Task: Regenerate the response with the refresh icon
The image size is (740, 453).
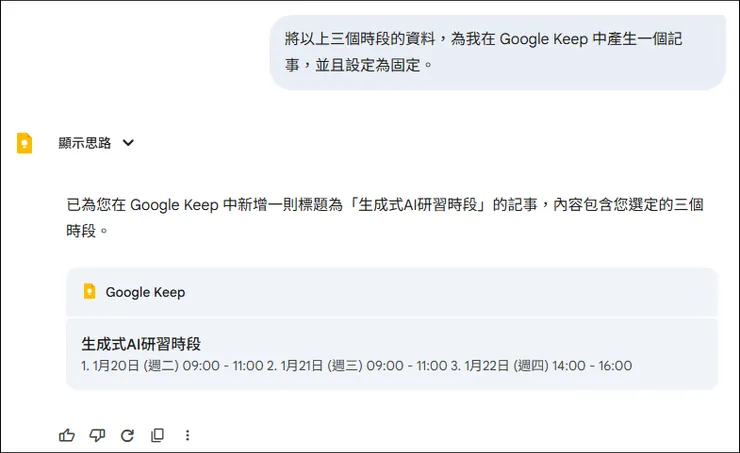Action: tap(127, 435)
